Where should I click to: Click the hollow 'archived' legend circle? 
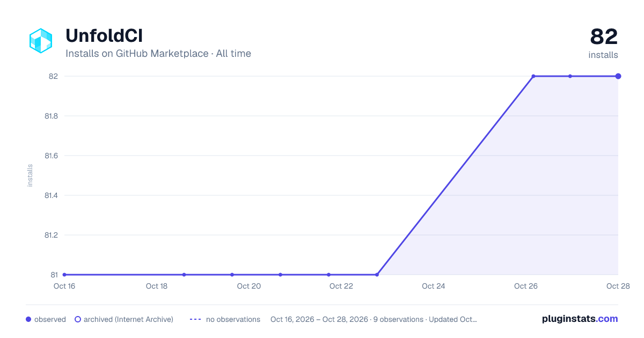(78, 319)
